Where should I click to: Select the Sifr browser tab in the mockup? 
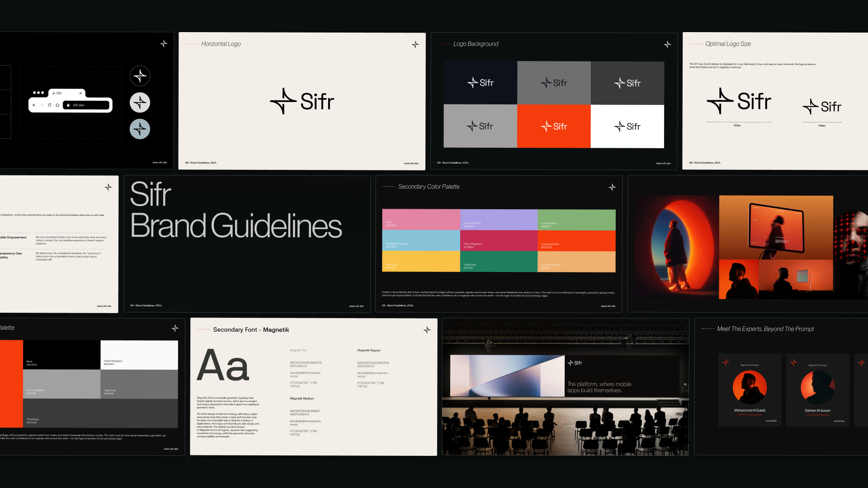point(66,93)
